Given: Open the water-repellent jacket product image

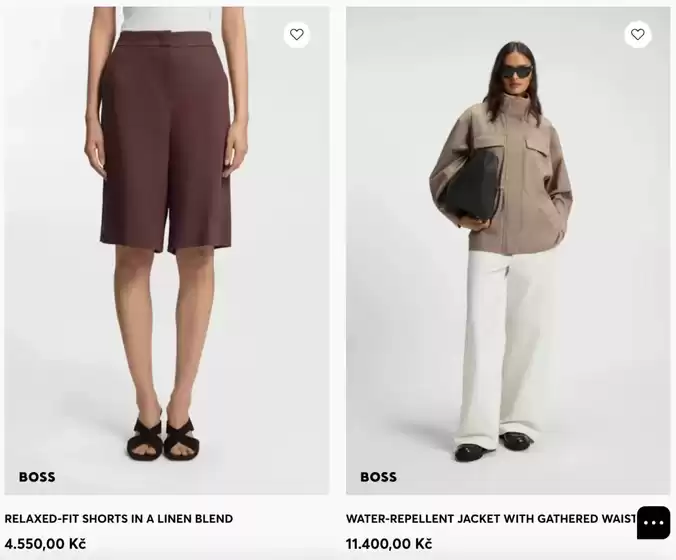Looking at the screenshot, I should tap(508, 250).
